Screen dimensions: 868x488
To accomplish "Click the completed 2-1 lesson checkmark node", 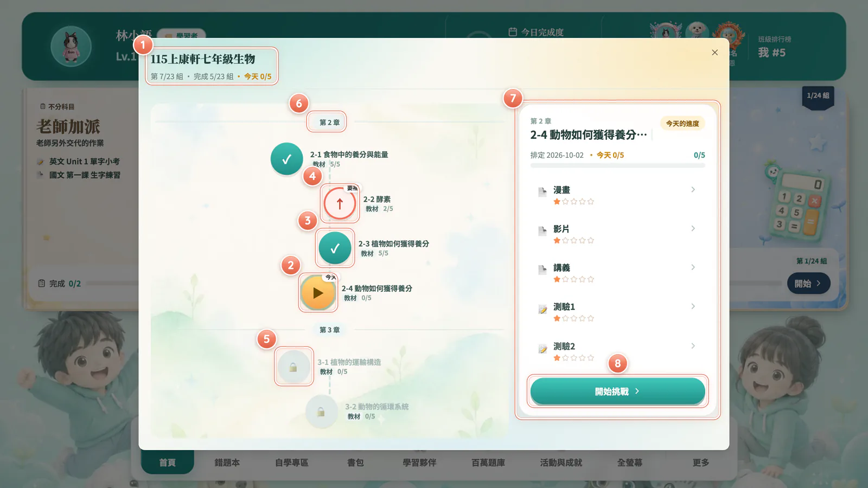I will click(x=286, y=159).
